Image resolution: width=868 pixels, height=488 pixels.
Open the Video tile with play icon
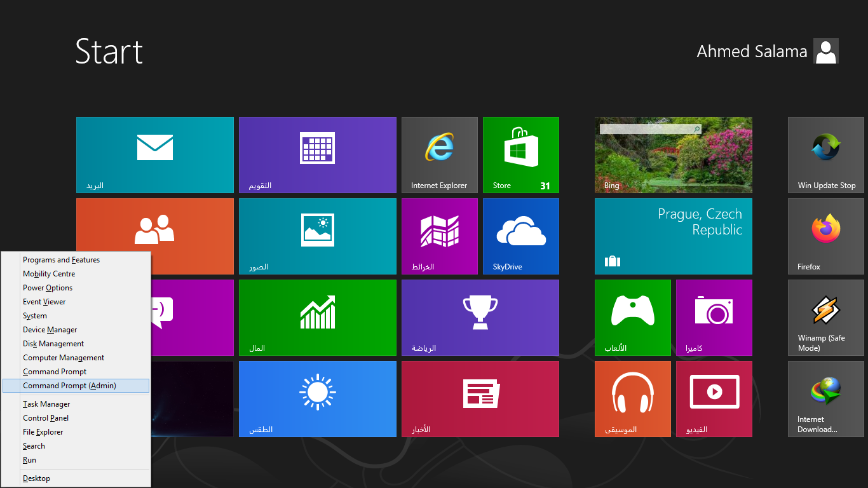(714, 399)
